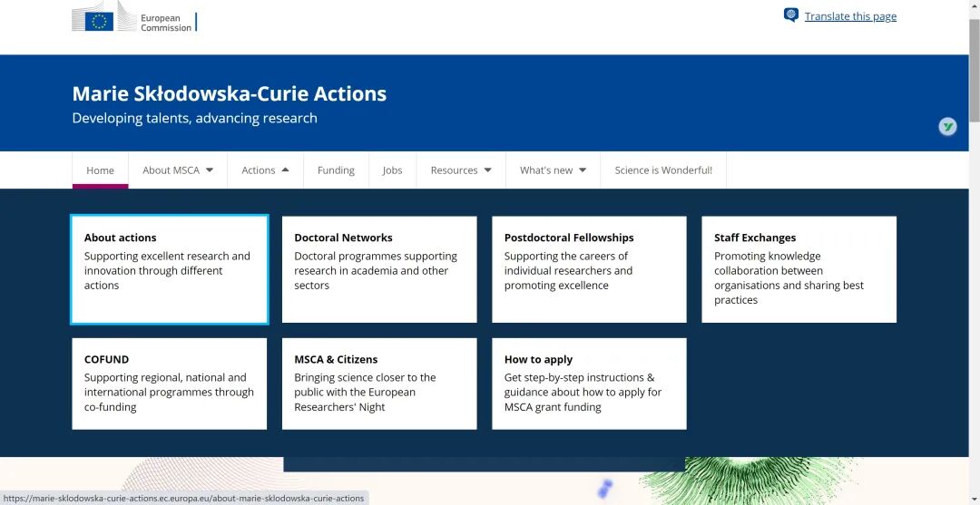Screen dimensions: 980x505
Task: Open the How to apply card
Action: click(590, 384)
